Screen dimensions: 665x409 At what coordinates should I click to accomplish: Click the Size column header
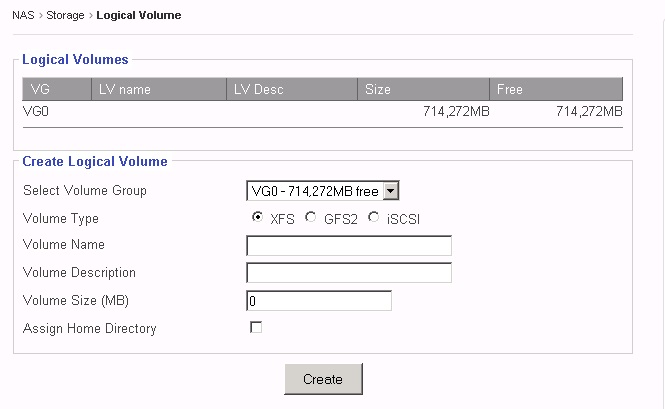click(378, 89)
